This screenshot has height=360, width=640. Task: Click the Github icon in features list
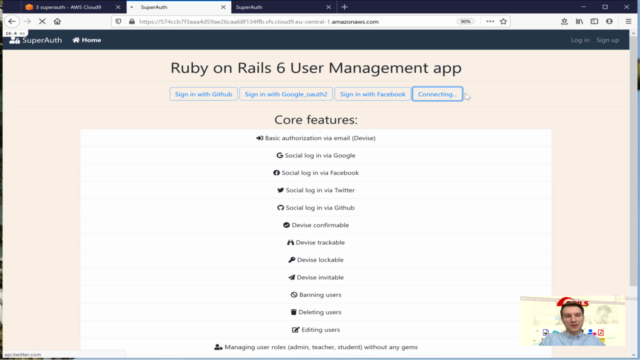[x=280, y=208]
